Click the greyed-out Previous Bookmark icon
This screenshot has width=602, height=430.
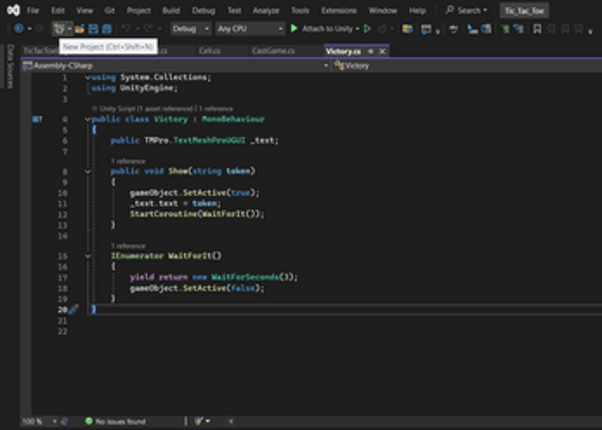(551, 29)
